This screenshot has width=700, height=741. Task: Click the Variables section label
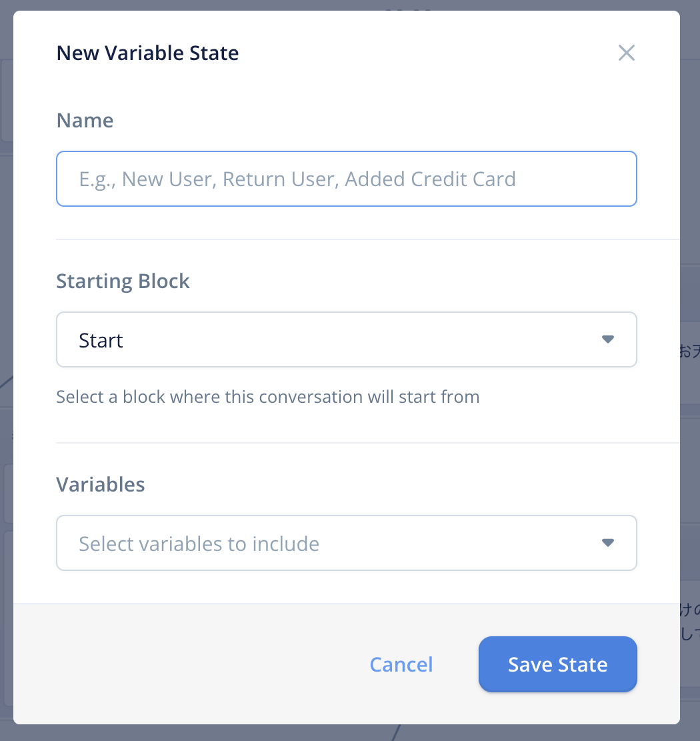point(101,484)
